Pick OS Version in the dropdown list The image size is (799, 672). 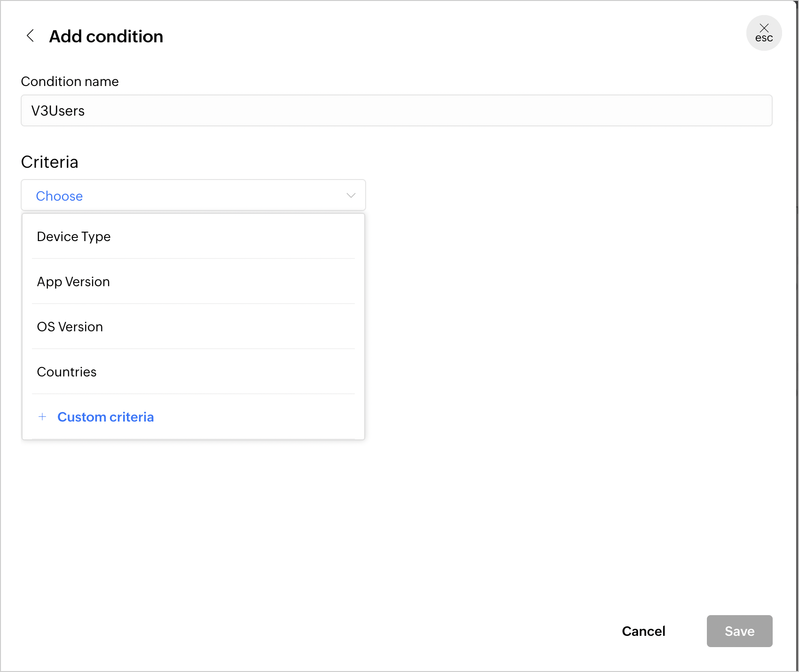[70, 327]
